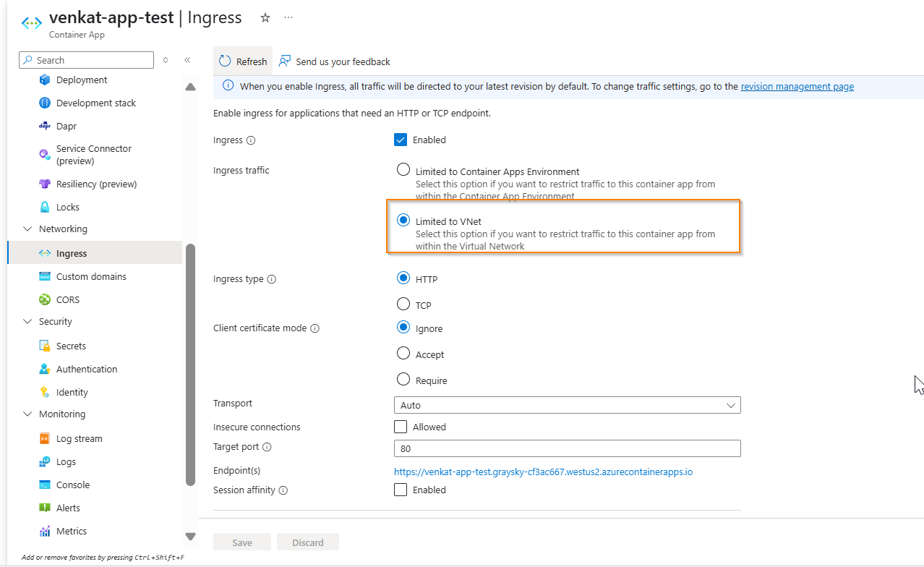The image size is (924, 567).
Task: Click the Deployment icon in sidebar
Action: click(x=44, y=80)
